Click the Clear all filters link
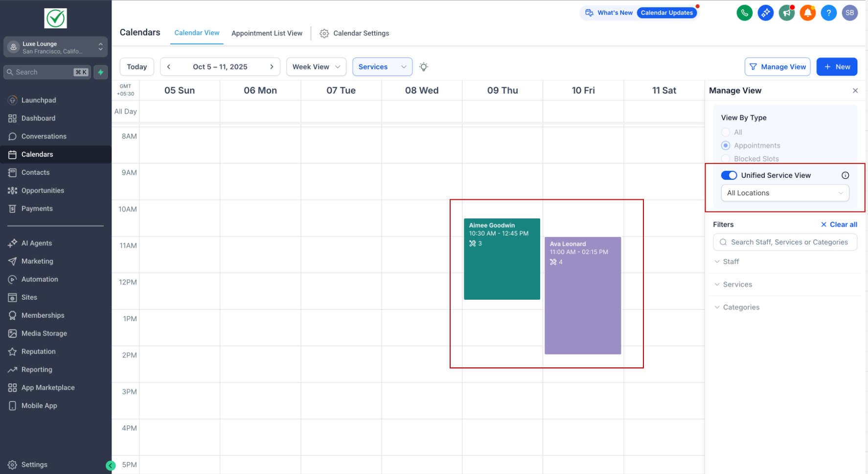Image resolution: width=868 pixels, height=474 pixels. (x=839, y=224)
